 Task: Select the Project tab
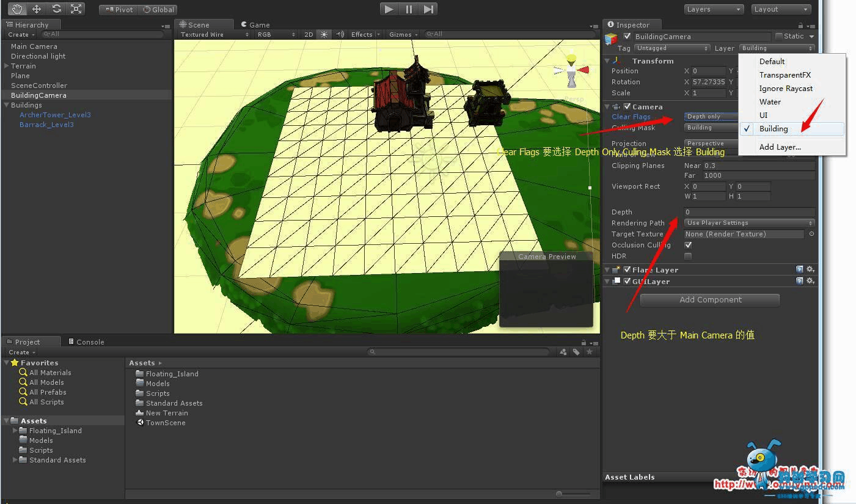(31, 341)
